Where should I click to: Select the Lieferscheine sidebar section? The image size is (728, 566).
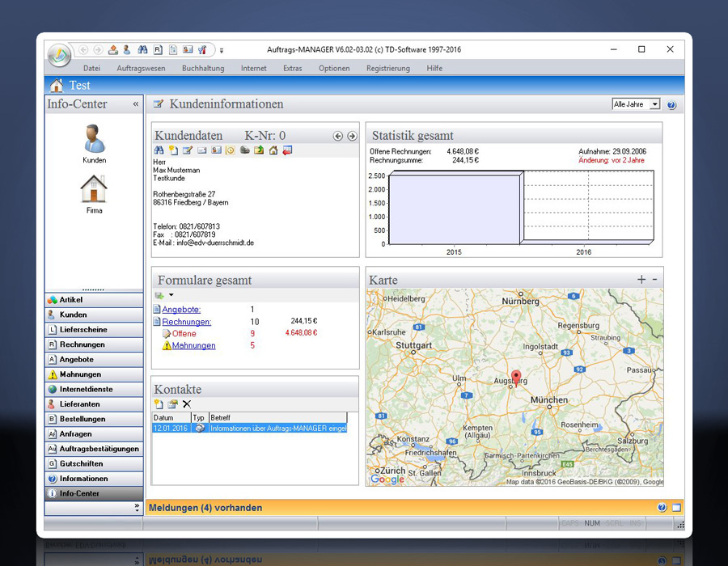click(83, 330)
